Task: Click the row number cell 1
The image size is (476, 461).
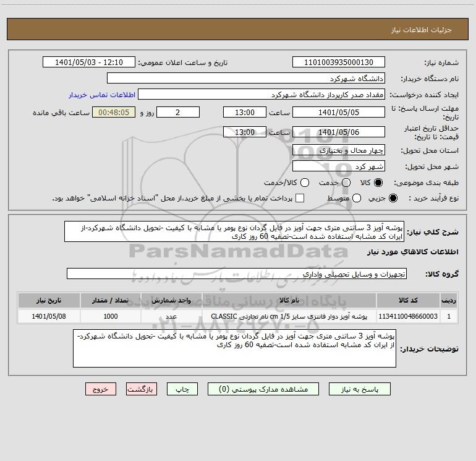Action: click(x=449, y=316)
